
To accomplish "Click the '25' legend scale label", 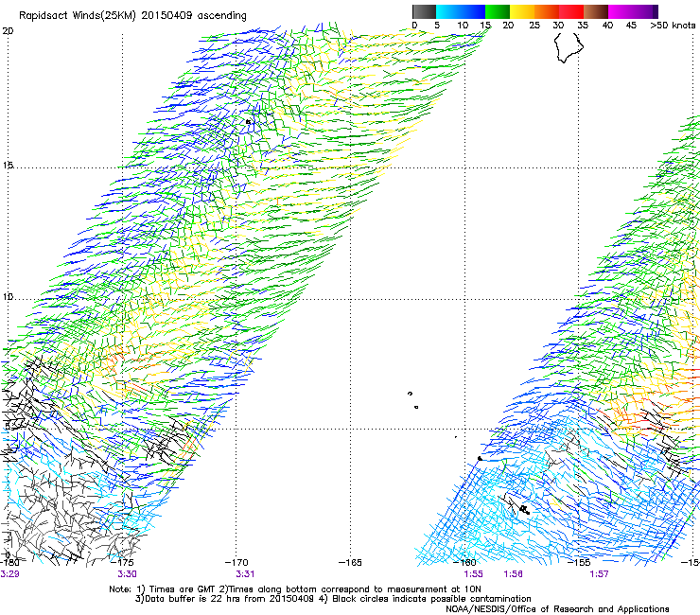I will point(534,26).
